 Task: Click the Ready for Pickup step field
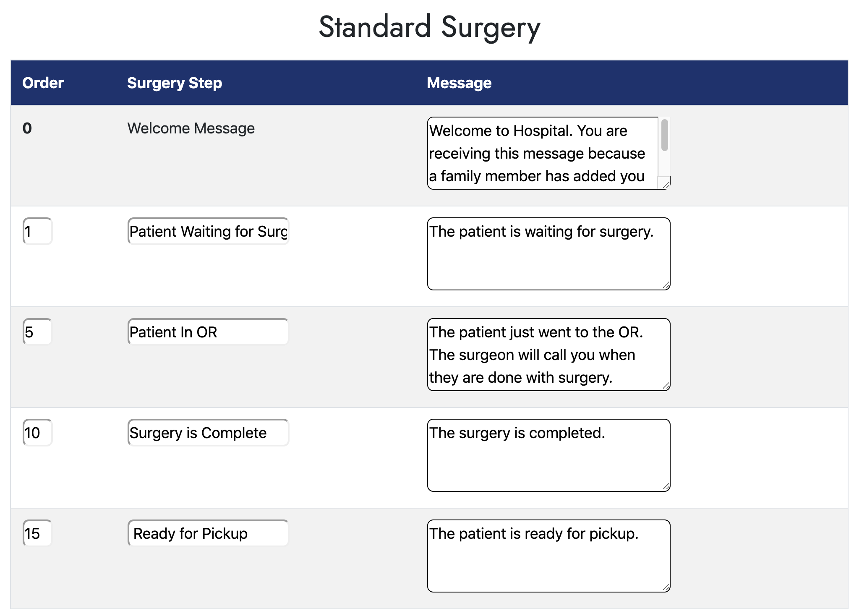pos(208,533)
